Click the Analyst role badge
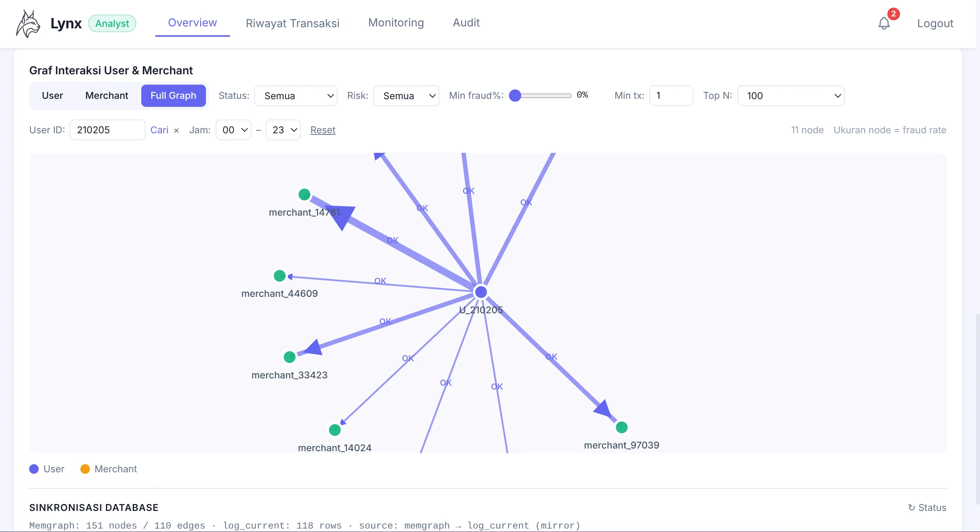980x532 pixels. click(112, 23)
